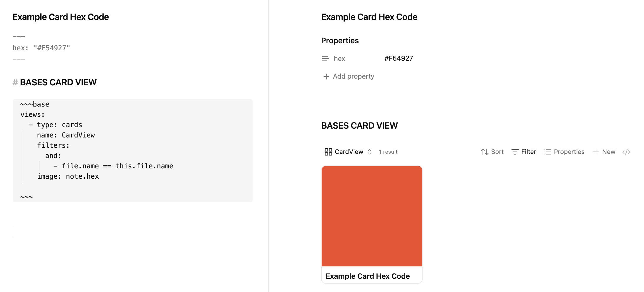The width and height of the screenshot is (644, 292).
Task: Click the image: note.hex line in code block
Action: [x=68, y=176]
